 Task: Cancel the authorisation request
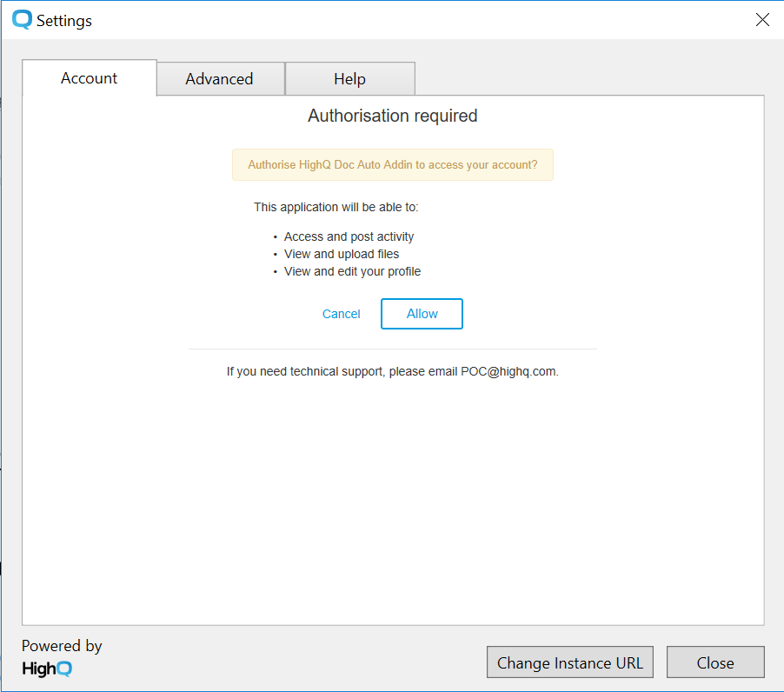341,314
